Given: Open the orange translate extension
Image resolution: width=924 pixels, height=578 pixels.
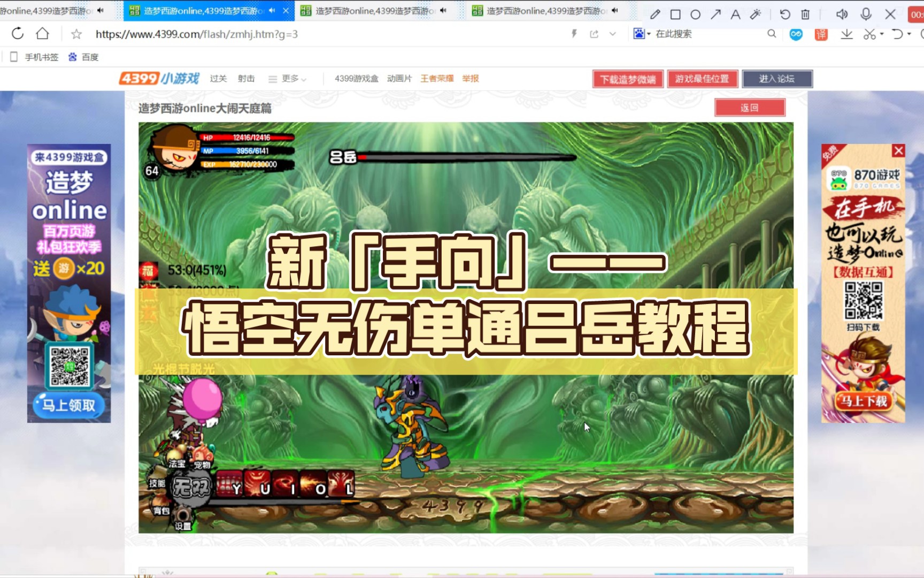Looking at the screenshot, I should click(x=821, y=34).
